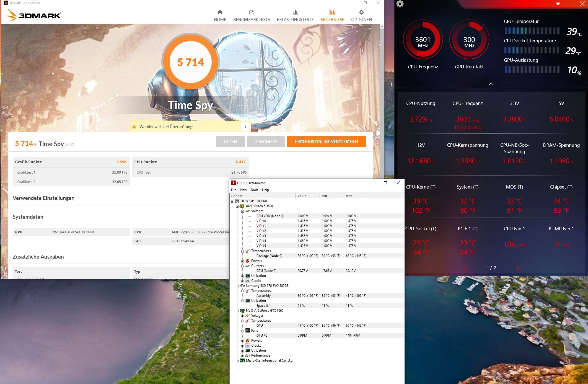Click the Speichern button
Viewport: 588px width, 384px height.
pos(266,141)
